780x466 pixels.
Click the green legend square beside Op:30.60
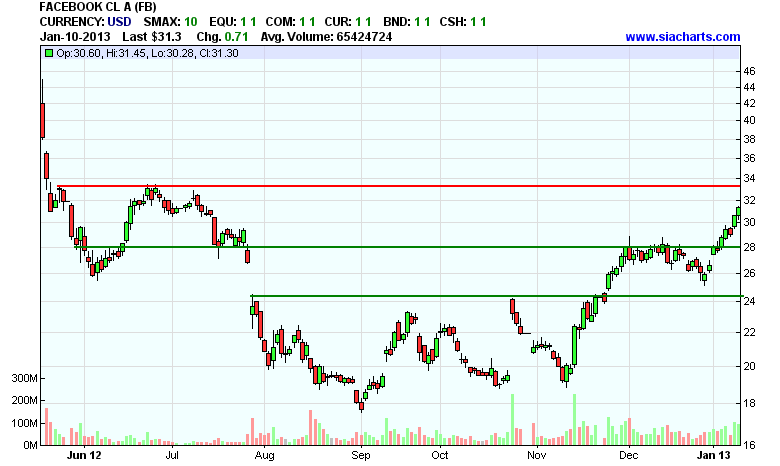(x=47, y=52)
